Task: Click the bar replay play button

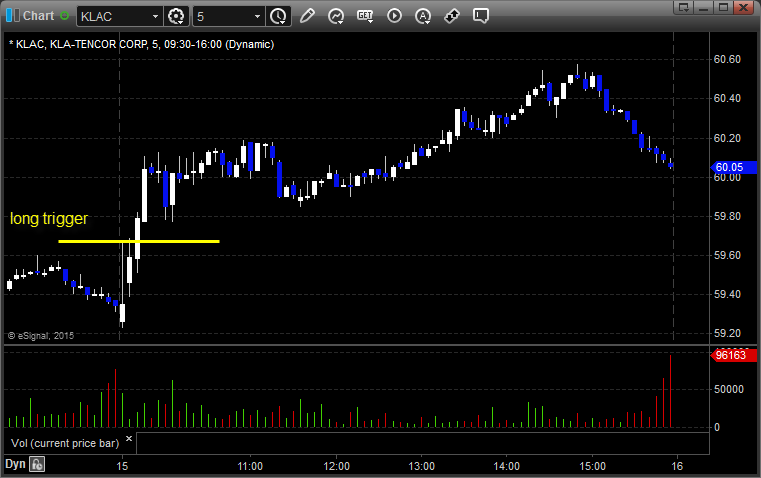Action: (394, 16)
